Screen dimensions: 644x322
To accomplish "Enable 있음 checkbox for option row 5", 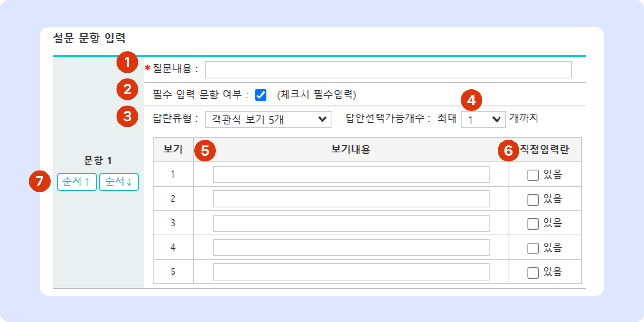I will point(533,273).
